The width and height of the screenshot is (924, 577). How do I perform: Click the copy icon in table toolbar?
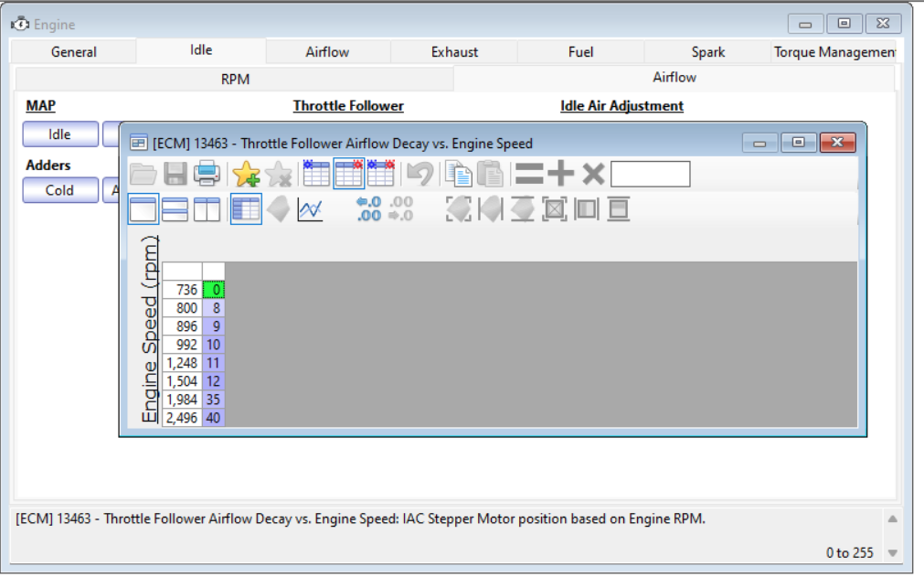pos(458,174)
